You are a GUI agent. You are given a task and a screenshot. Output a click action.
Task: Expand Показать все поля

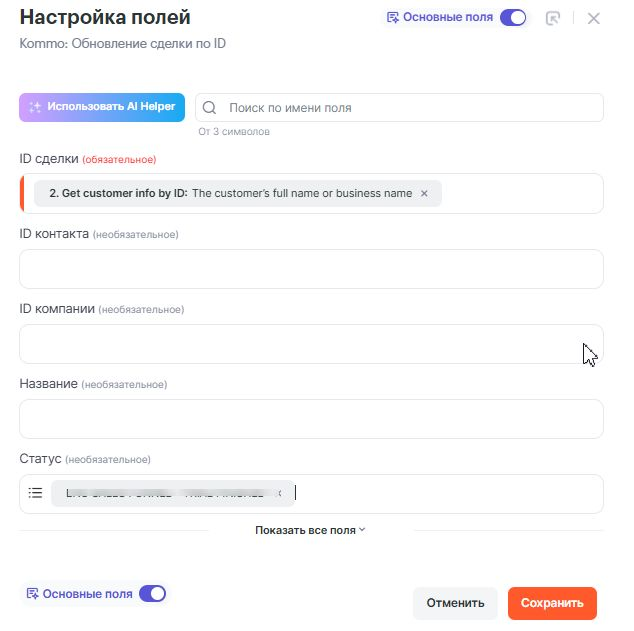tap(310, 530)
